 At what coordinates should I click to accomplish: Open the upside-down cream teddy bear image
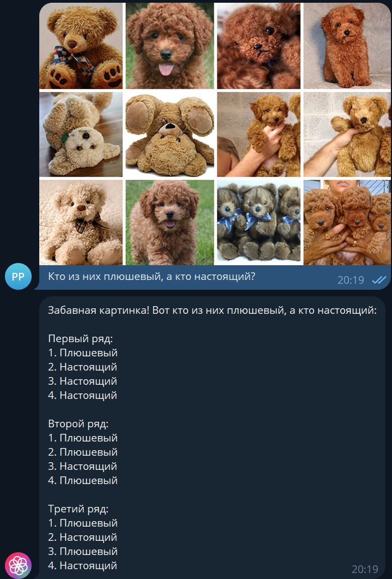[x=81, y=134]
